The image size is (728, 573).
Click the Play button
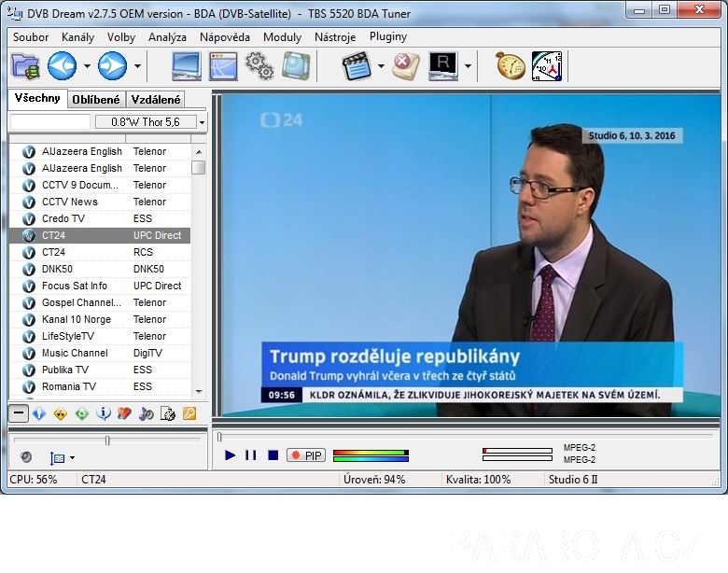pyautogui.click(x=230, y=455)
